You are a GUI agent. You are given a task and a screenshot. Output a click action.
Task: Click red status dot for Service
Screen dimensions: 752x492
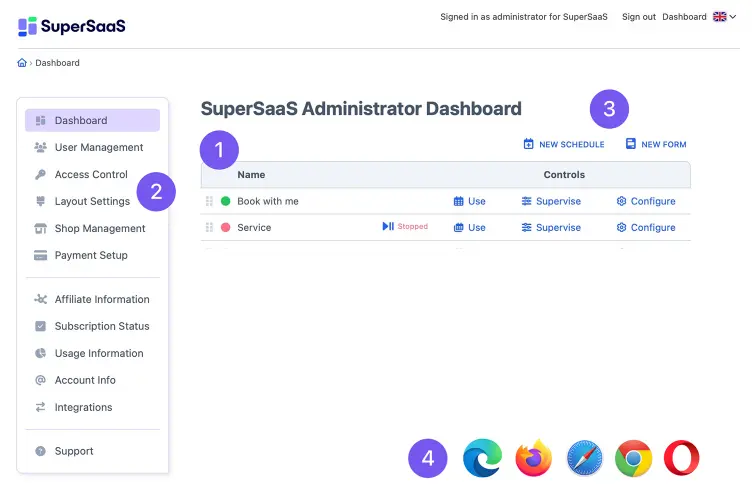(x=225, y=228)
